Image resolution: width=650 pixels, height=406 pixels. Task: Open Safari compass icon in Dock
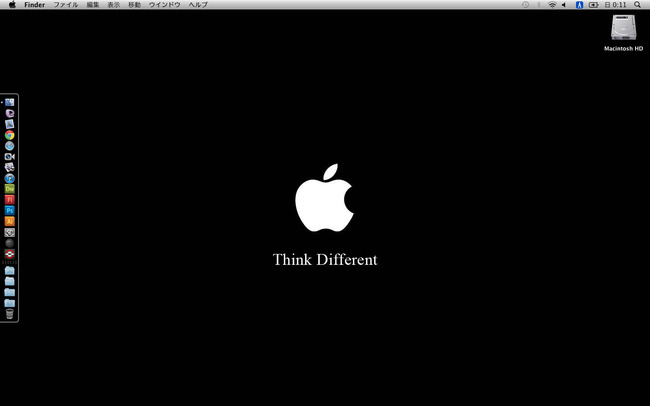[10, 146]
